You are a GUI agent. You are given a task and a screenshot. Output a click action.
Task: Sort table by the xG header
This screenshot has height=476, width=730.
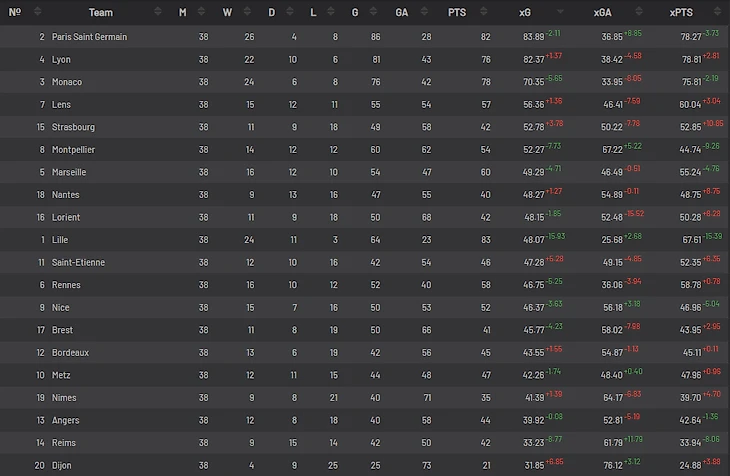[525, 12]
